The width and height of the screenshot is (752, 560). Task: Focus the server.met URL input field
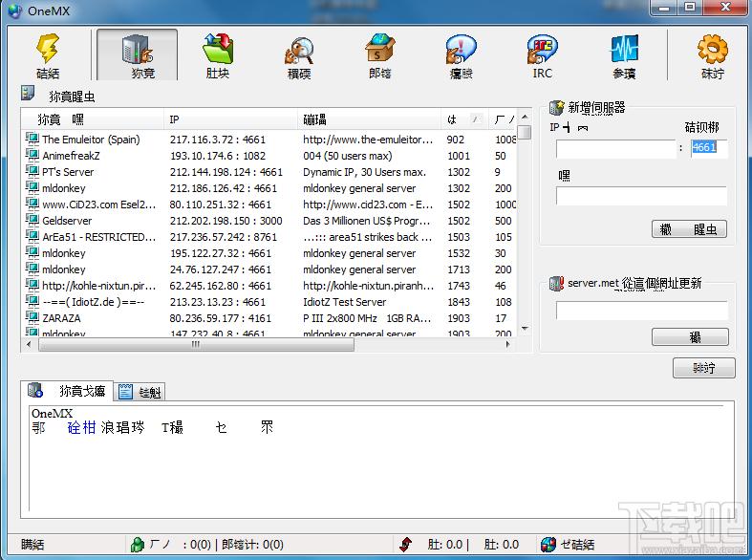(x=642, y=311)
